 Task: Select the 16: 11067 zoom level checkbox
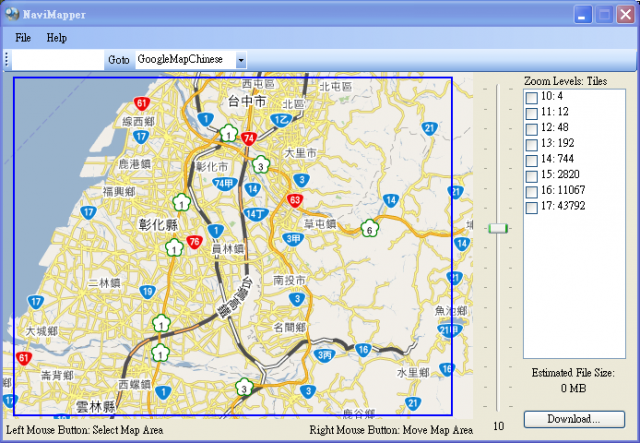click(x=531, y=191)
